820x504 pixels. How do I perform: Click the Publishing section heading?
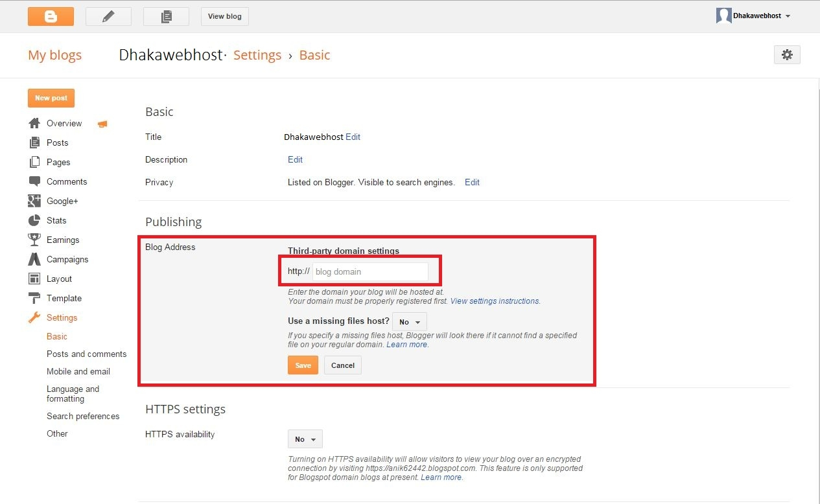click(x=173, y=222)
